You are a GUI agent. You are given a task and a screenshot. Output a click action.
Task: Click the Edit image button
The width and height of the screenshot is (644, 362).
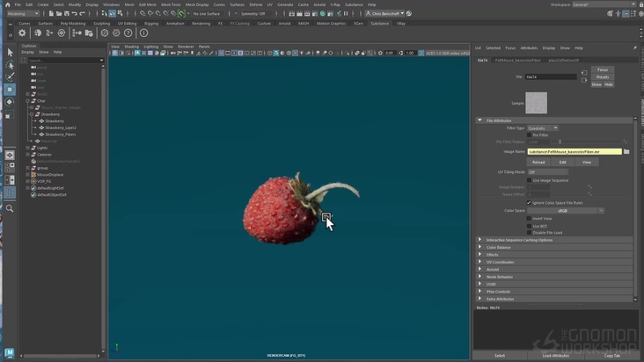pyautogui.click(x=563, y=163)
